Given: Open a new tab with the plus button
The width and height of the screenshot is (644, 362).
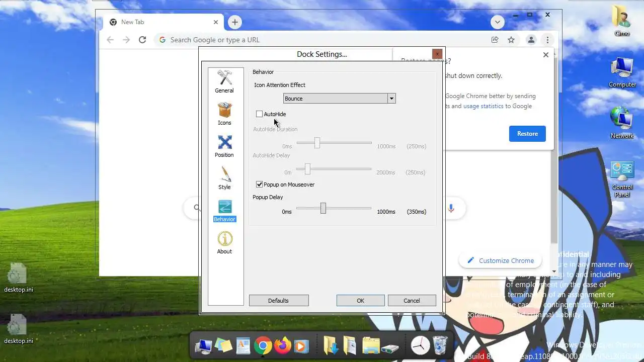Looking at the screenshot, I should [x=235, y=22].
